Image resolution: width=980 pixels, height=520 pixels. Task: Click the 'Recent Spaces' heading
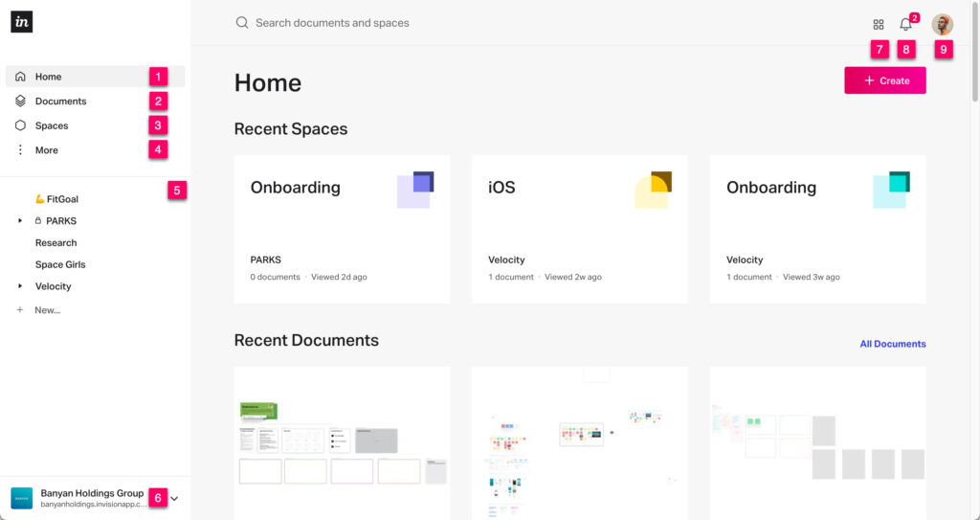pos(291,129)
